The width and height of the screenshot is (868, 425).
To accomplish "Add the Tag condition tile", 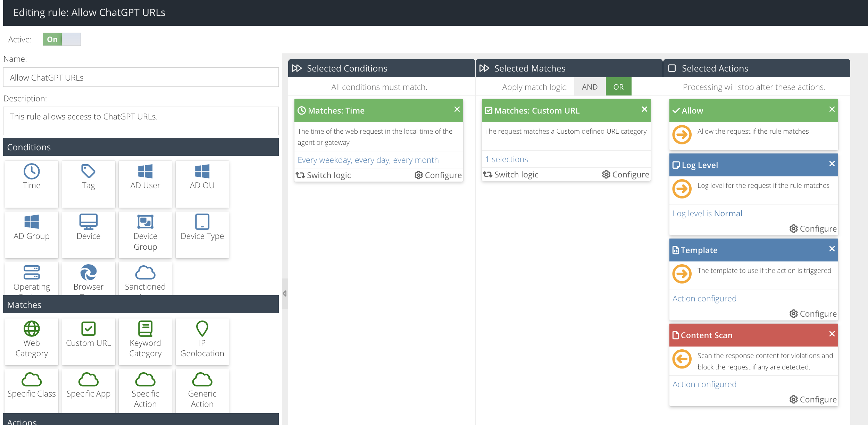I will (89, 184).
